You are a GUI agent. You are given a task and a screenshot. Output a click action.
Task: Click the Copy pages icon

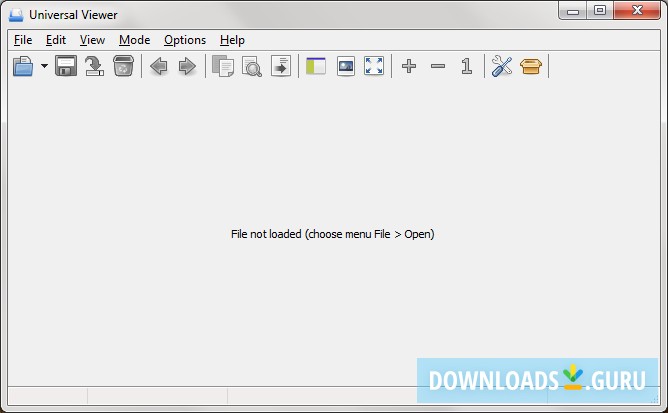[x=223, y=66]
